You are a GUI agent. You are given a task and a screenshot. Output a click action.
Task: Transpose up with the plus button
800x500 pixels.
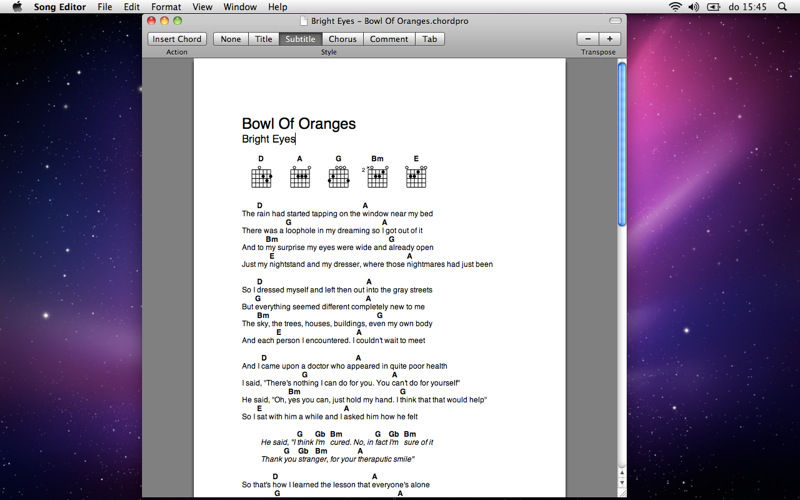(x=610, y=39)
